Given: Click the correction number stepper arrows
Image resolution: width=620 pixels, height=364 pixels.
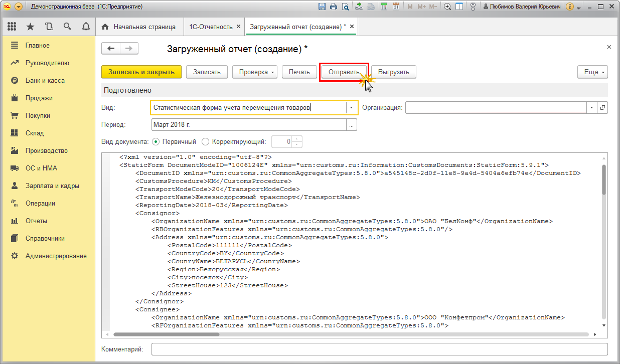Looking at the screenshot, I should coord(297,141).
